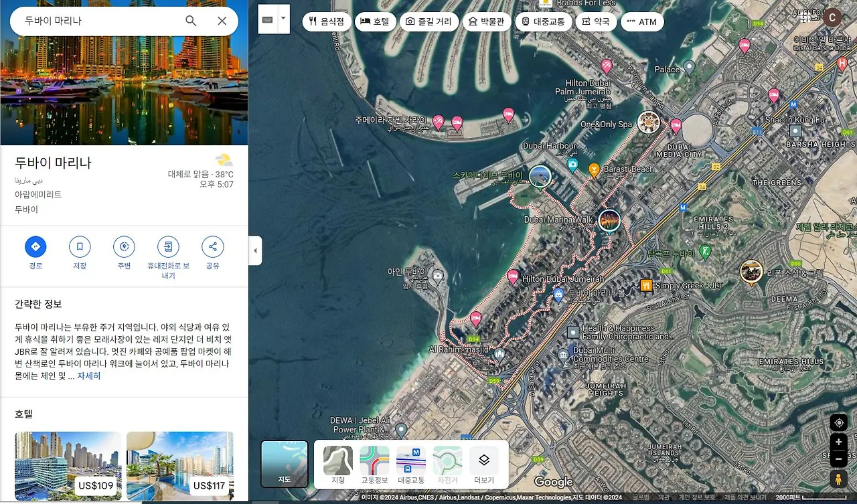Filter map by 호텔 chip
Screen dimensions: 857x504
click(376, 21)
